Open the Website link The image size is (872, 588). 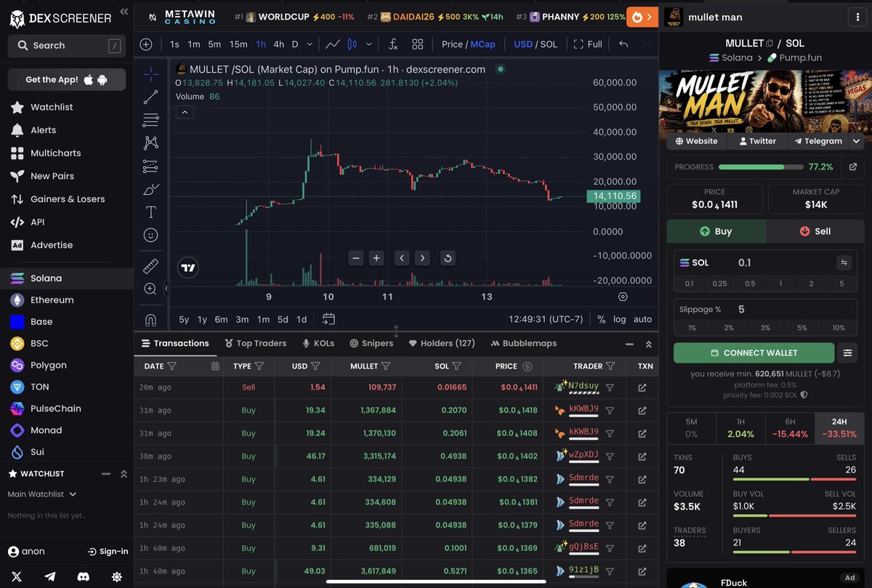tap(697, 141)
